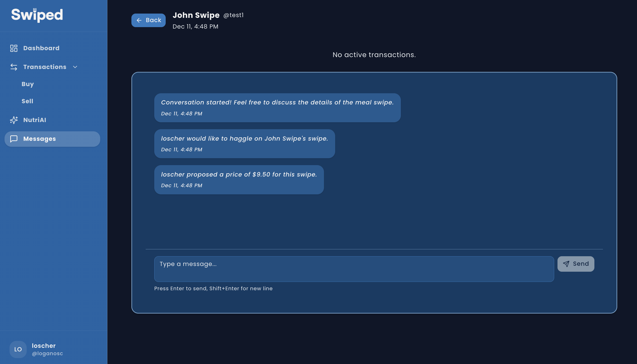Image resolution: width=637 pixels, height=364 pixels.
Task: Click the paper plane icon on Send button
Action: [566, 264]
